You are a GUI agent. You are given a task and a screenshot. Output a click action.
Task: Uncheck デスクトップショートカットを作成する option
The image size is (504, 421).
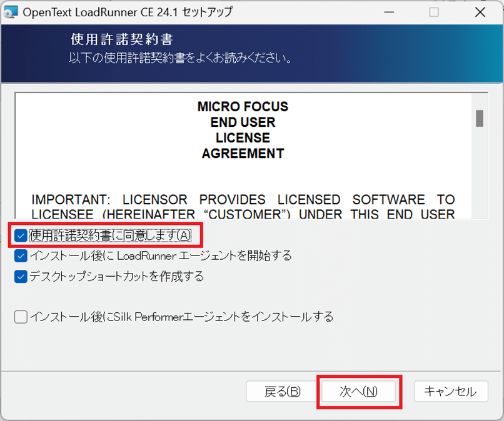pyautogui.click(x=21, y=277)
